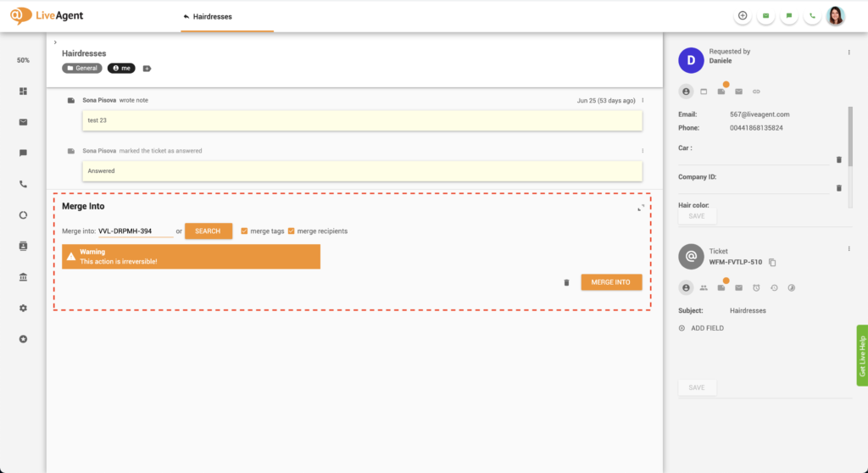Image resolution: width=868 pixels, height=473 pixels.
Task: Open the Dashboard icon in left sidebar
Action: pos(24,92)
